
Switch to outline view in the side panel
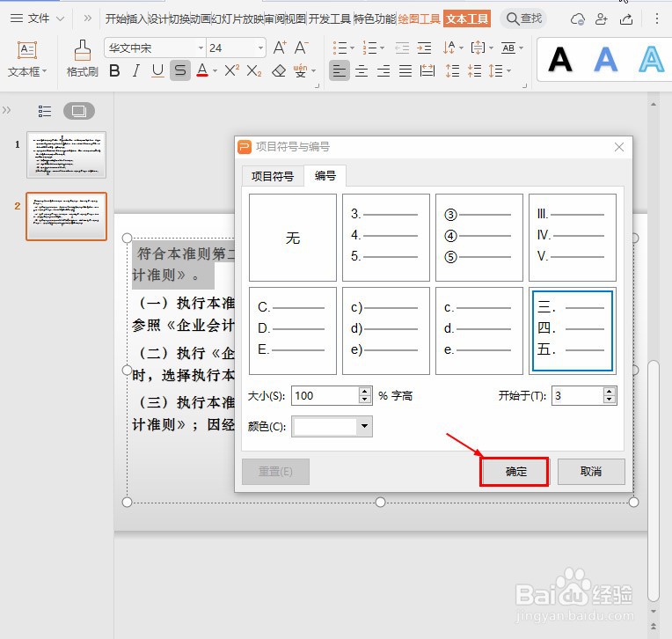(x=45, y=111)
